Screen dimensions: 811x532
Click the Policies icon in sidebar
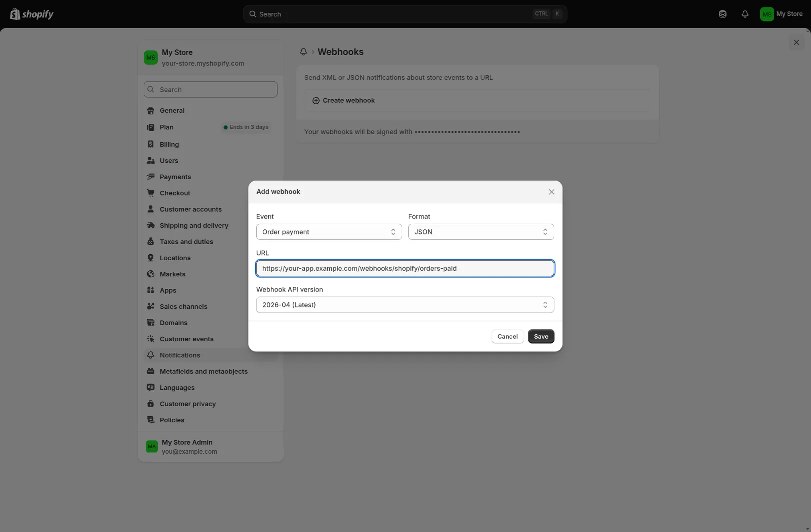coord(150,420)
